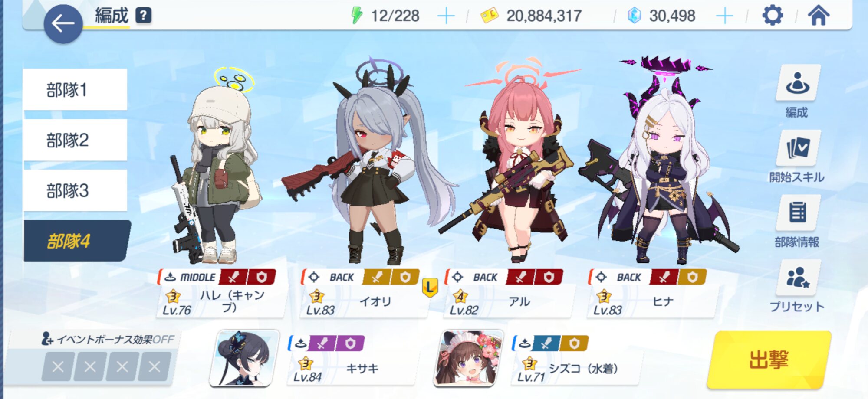This screenshot has height=399, width=868.
Task: Open the settings gear icon
Action: click(773, 16)
